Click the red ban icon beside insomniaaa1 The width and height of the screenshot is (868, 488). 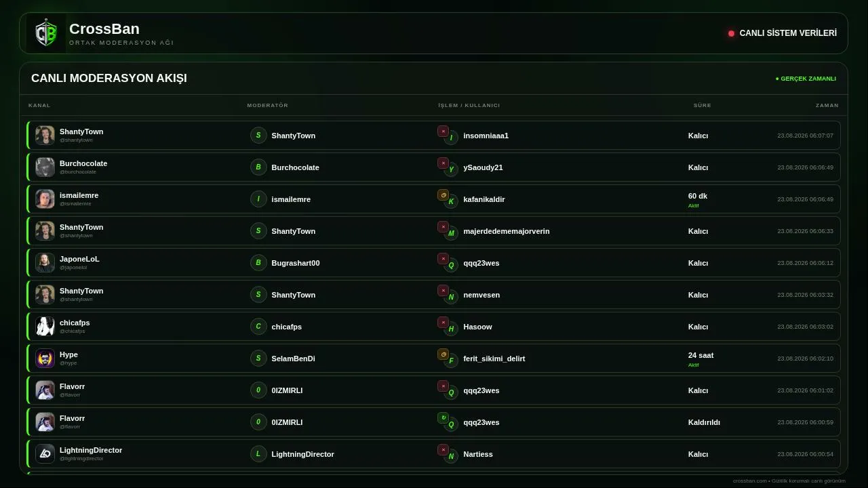tap(443, 131)
